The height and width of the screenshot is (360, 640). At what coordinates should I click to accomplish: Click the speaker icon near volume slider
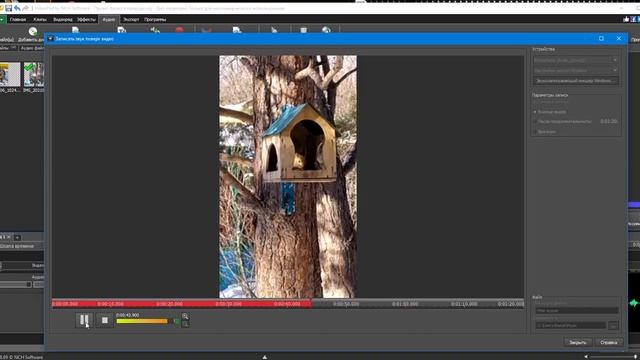(586, 357)
